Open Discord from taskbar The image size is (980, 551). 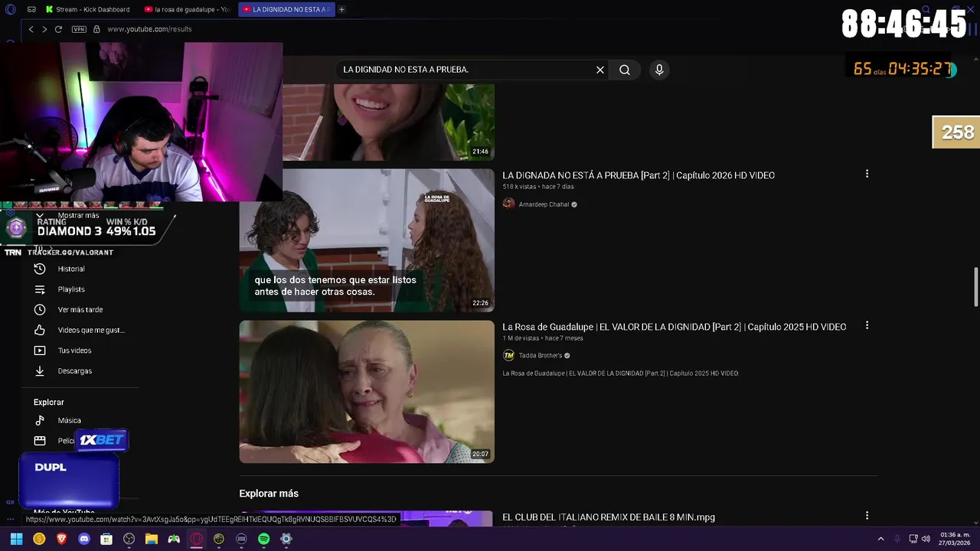pos(84,539)
